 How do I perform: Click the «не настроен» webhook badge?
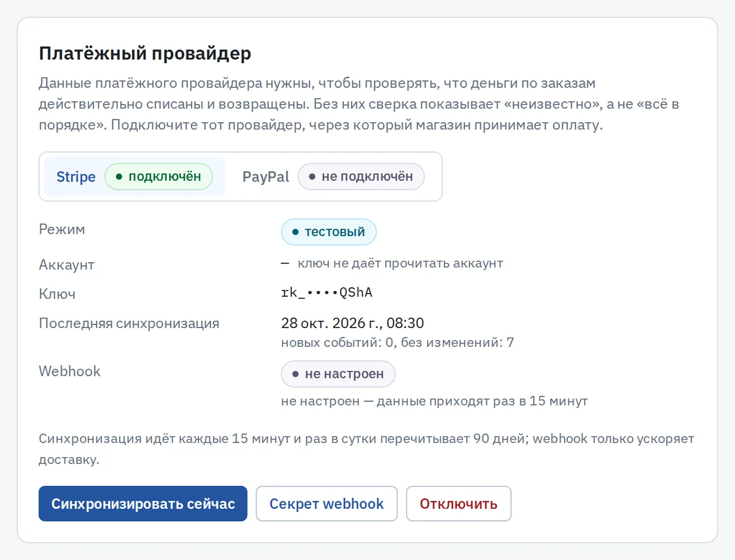coord(338,374)
